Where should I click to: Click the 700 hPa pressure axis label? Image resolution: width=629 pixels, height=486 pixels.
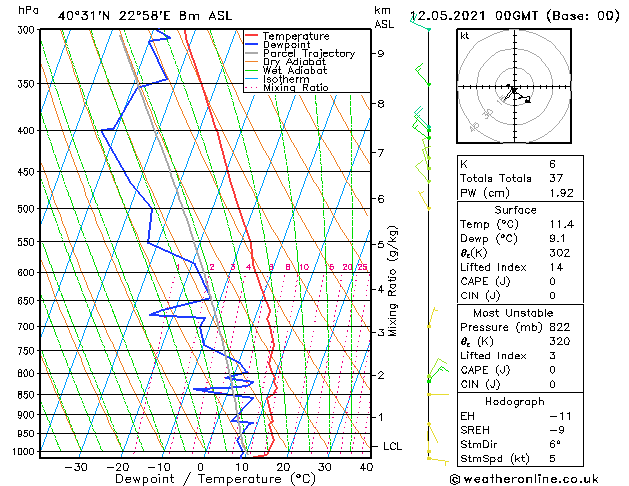pyautogui.click(x=26, y=327)
